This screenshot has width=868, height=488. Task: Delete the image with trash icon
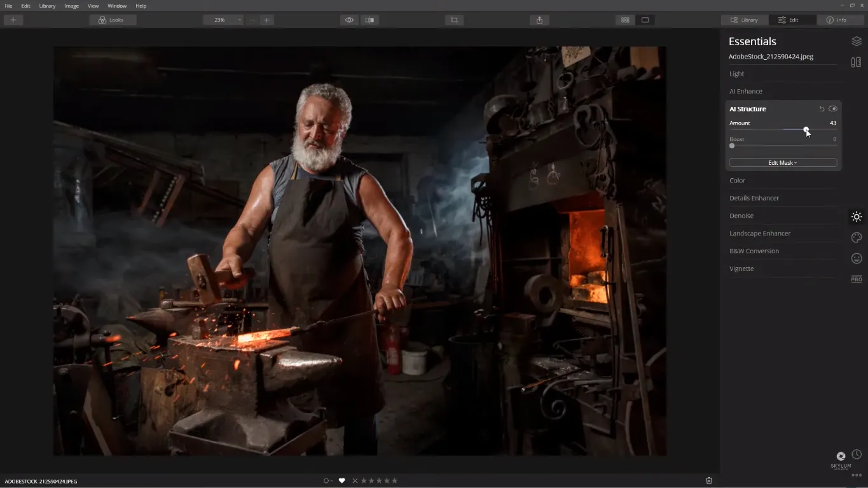point(709,481)
